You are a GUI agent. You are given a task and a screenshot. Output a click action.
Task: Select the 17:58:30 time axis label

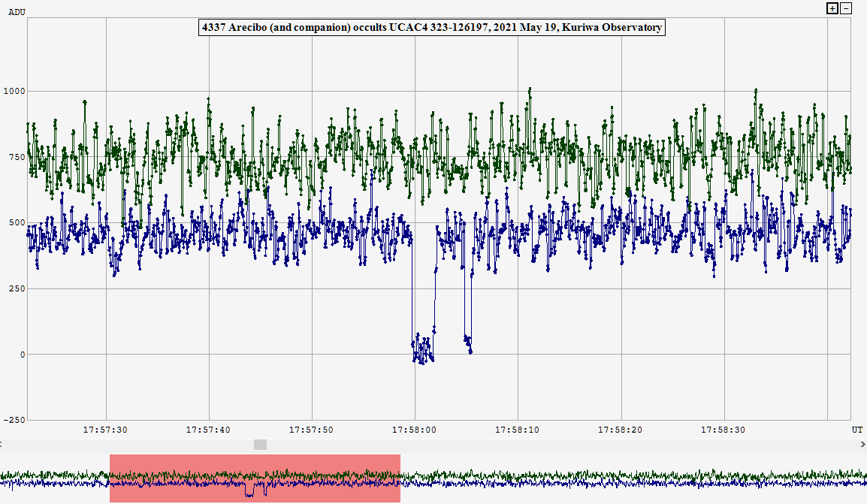click(x=724, y=430)
